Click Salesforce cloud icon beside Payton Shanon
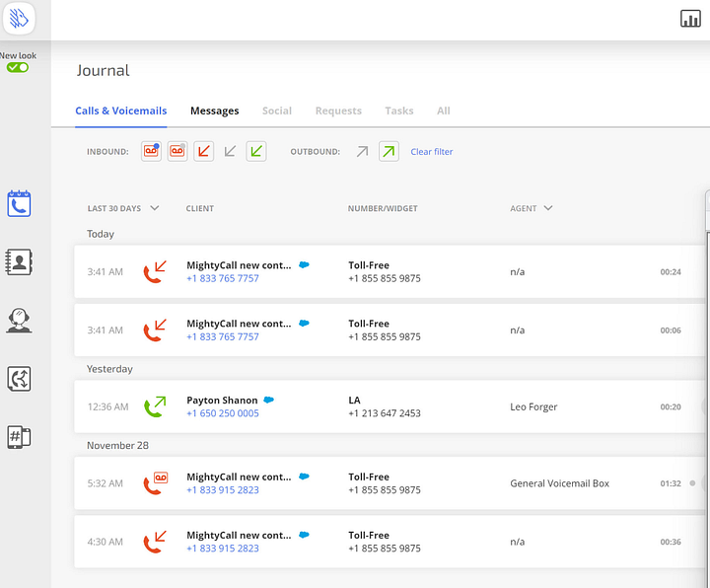This screenshot has width=710, height=588. point(269,400)
